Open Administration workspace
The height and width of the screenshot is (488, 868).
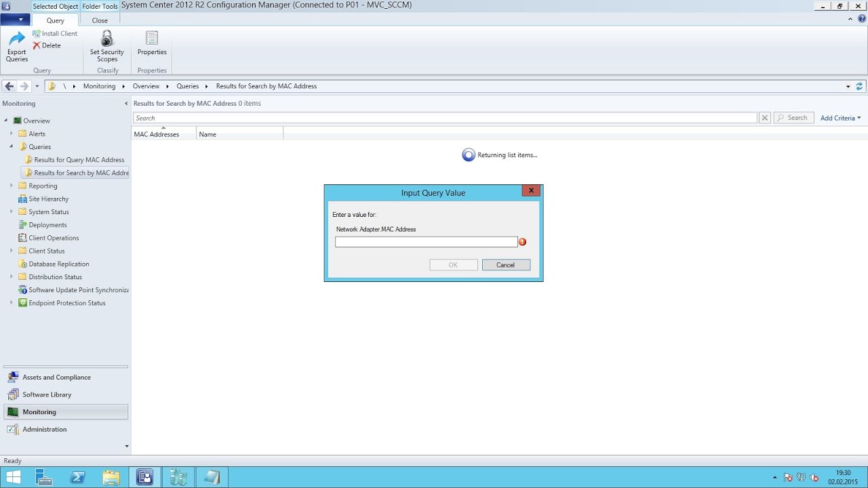(x=66, y=429)
